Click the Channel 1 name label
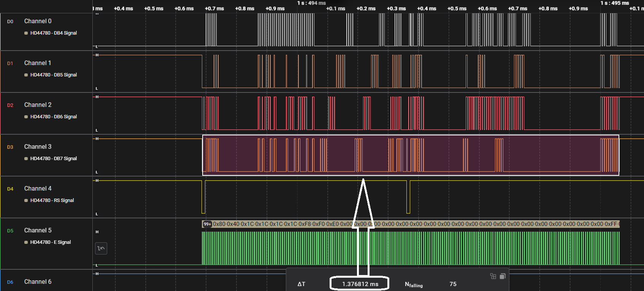644x291 pixels. click(38, 63)
